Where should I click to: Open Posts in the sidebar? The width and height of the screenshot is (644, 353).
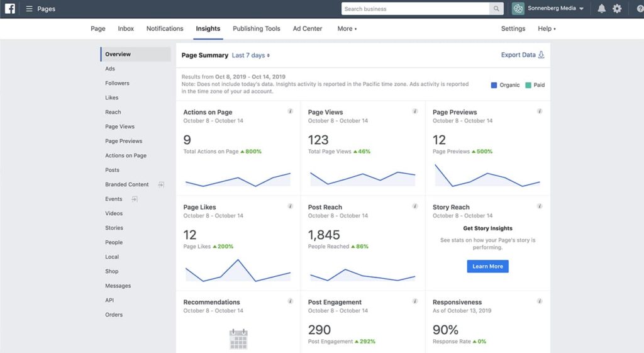[x=112, y=170]
